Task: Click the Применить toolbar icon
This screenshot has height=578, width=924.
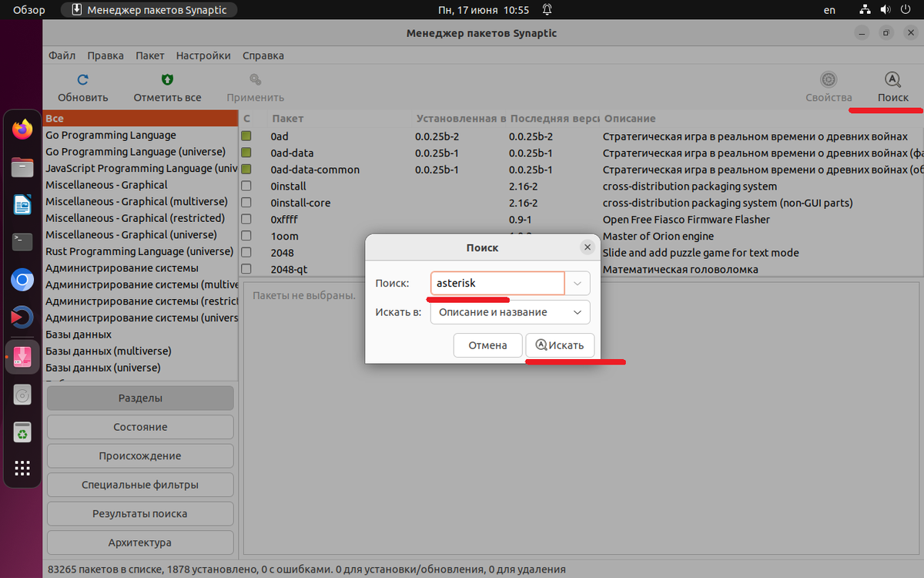Action: pos(255,79)
